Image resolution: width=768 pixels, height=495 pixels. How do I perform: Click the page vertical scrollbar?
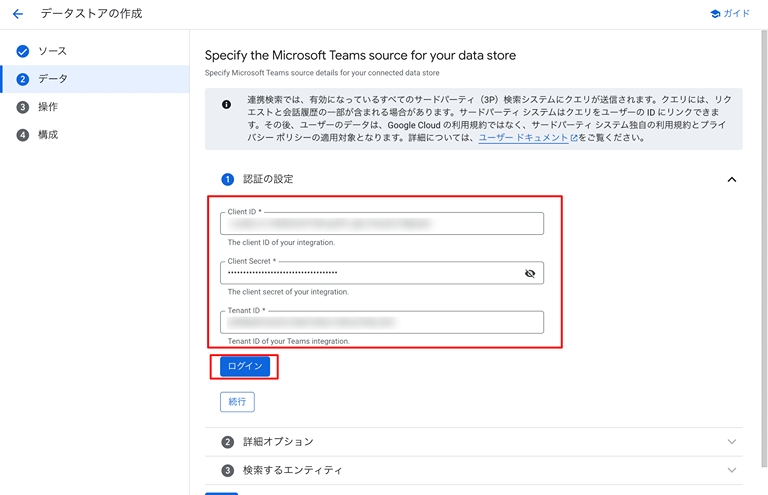click(764, 248)
